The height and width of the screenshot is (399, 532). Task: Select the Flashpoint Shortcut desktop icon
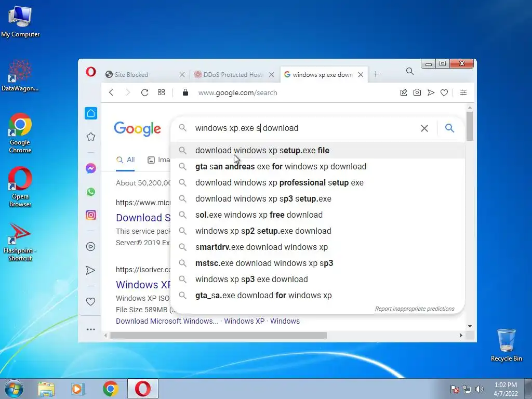20,242
